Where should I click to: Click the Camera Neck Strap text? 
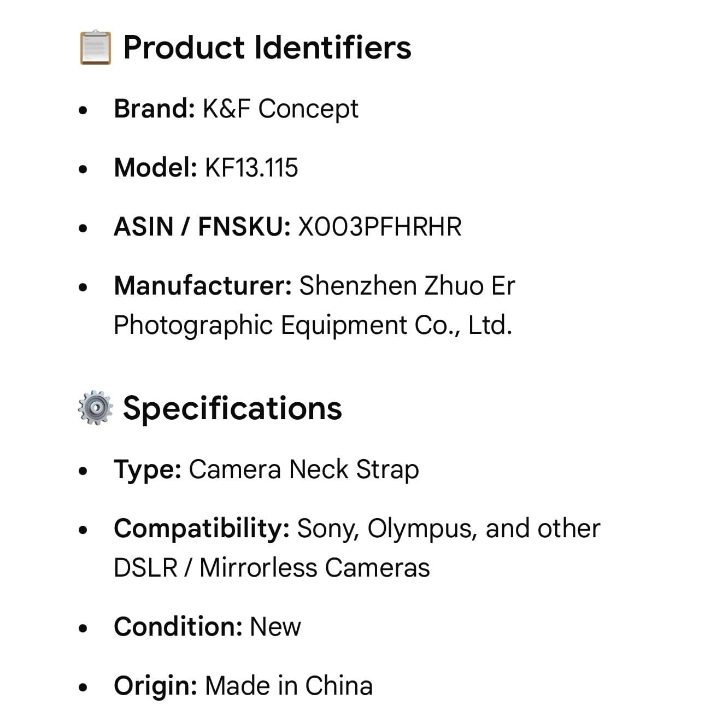(304, 469)
